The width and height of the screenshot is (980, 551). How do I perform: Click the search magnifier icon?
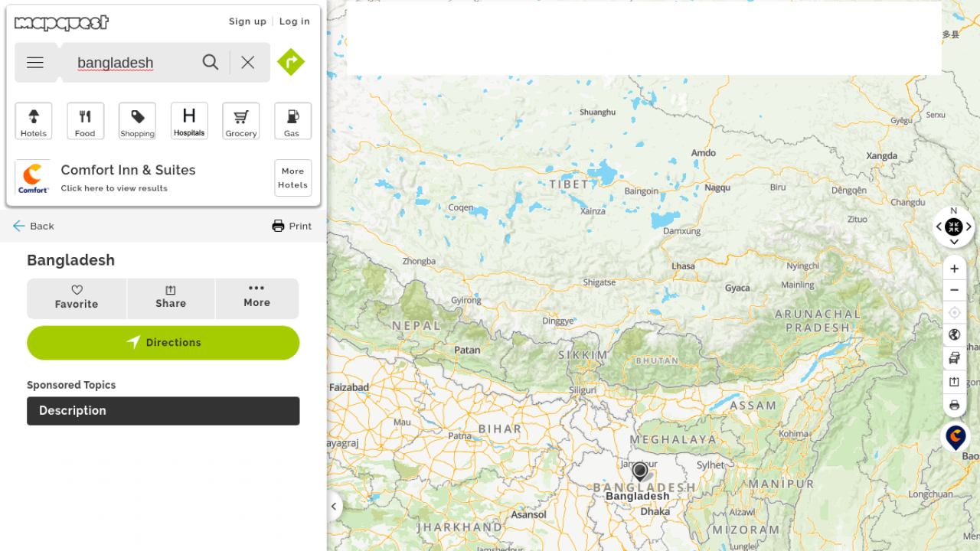point(211,62)
